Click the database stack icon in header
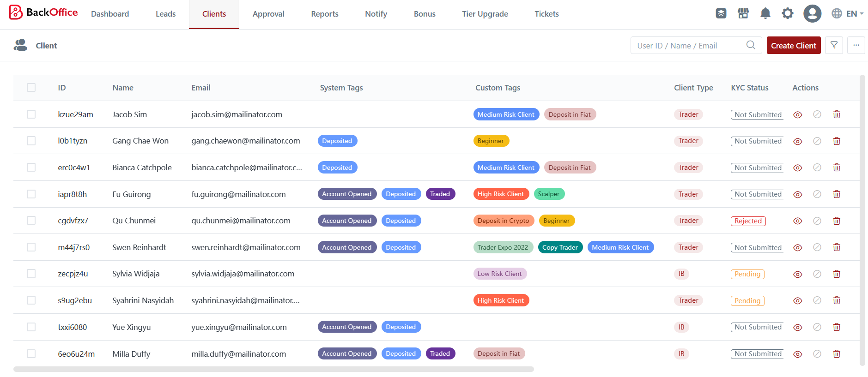Image resolution: width=868 pixels, height=377 pixels. click(x=721, y=13)
